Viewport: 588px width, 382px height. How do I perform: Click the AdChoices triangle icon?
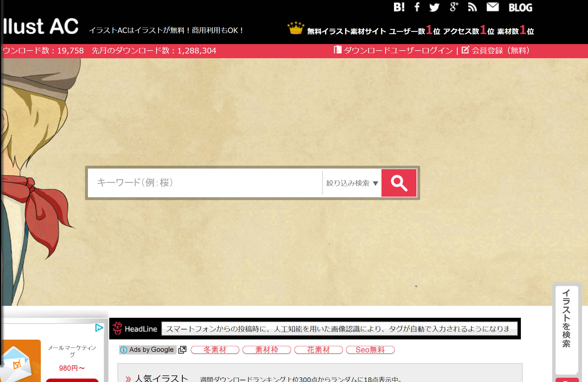pyautogui.click(x=99, y=328)
